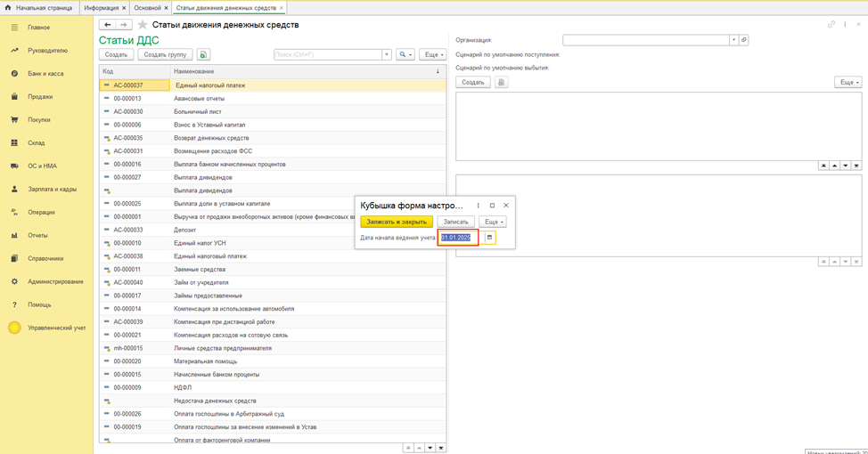Select row Возврат денежных средств
The height and width of the screenshot is (454, 868).
(x=273, y=138)
